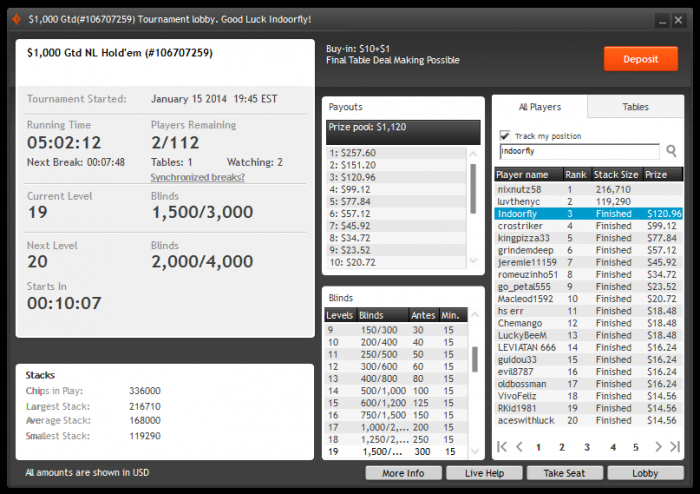Click the More Info button
700x494 pixels.
(x=403, y=473)
